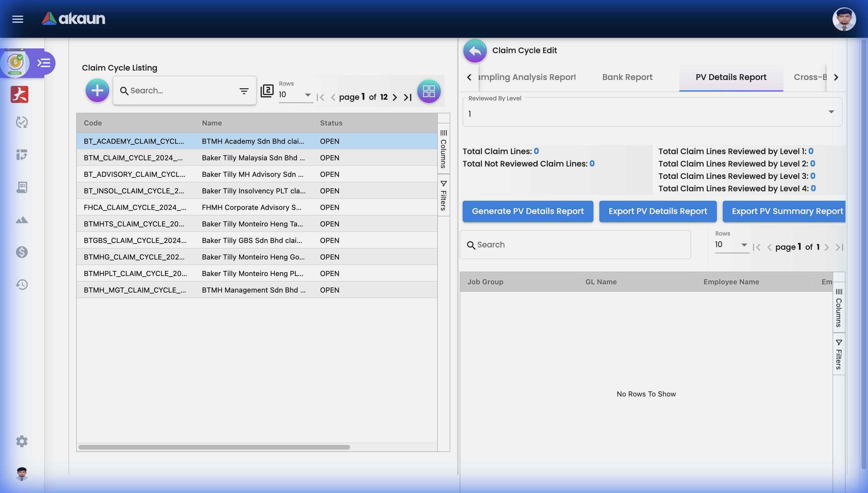The image size is (868, 493).
Task: Click the search filter options icon
Action: pyautogui.click(x=244, y=91)
